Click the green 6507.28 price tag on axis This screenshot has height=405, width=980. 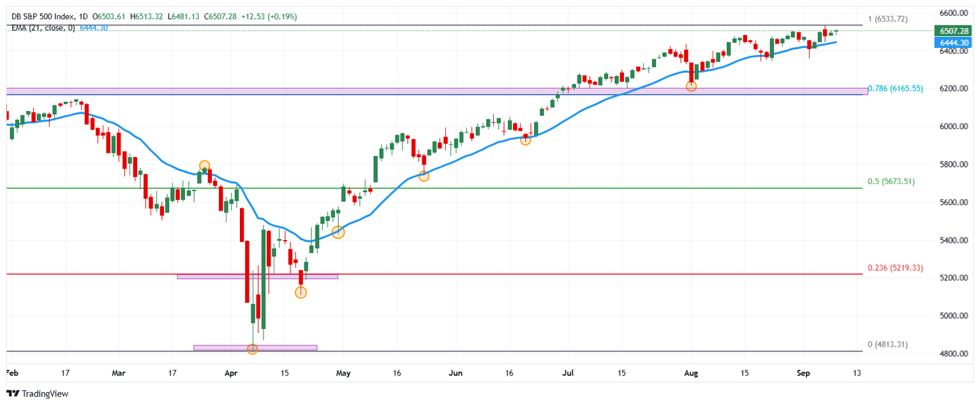953,31
